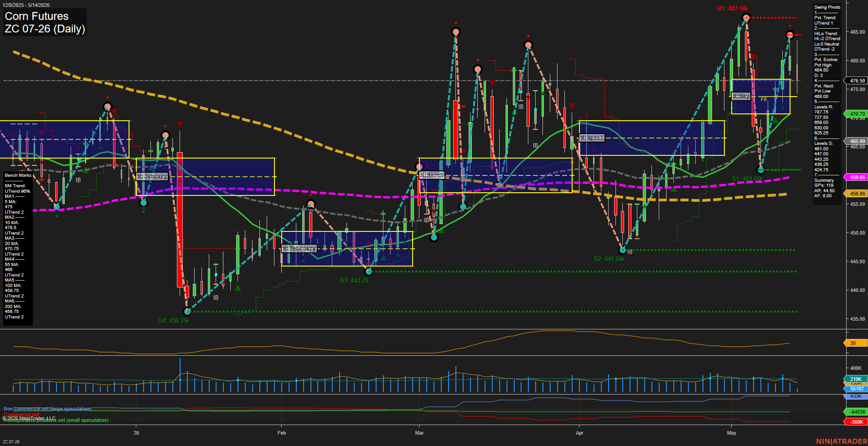Click the BM Trend UTrend 96% text
This screenshot has width=868, height=446.
17,189
